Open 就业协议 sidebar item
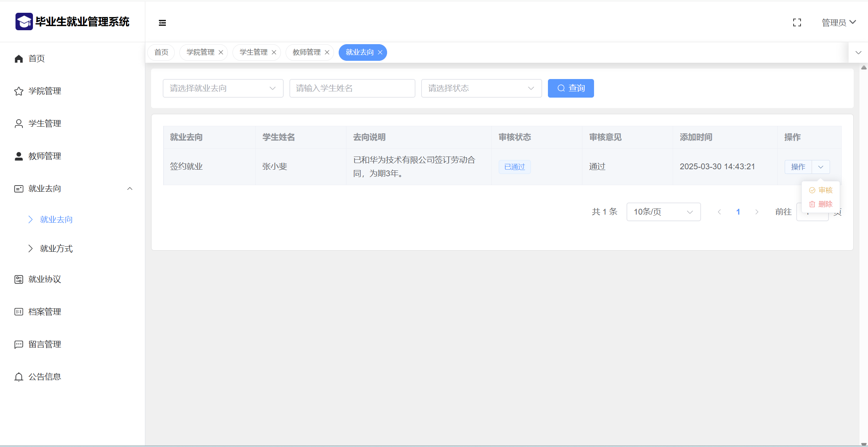Screen dimensions: 868x447 click(45, 279)
